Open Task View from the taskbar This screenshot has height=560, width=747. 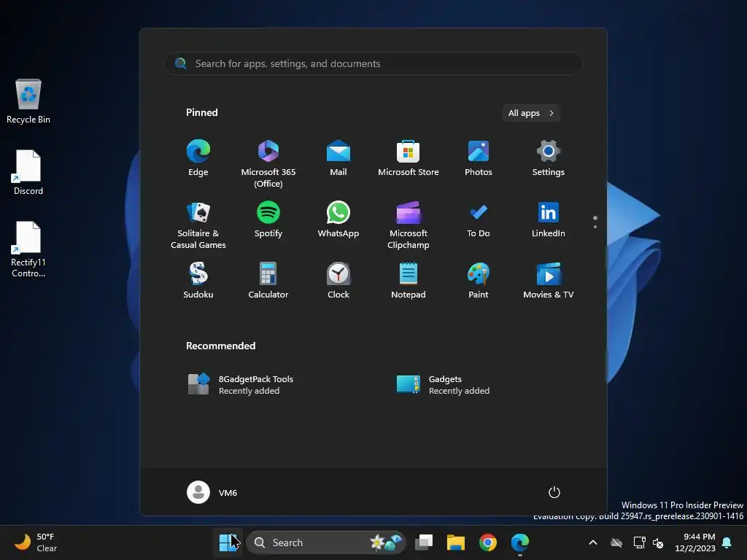click(x=424, y=542)
